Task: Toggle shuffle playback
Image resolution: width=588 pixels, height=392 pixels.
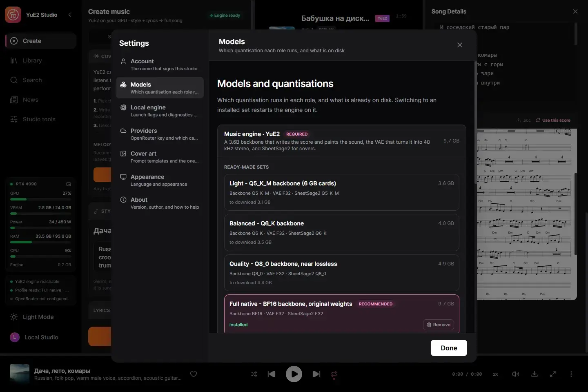Action: pyautogui.click(x=254, y=374)
